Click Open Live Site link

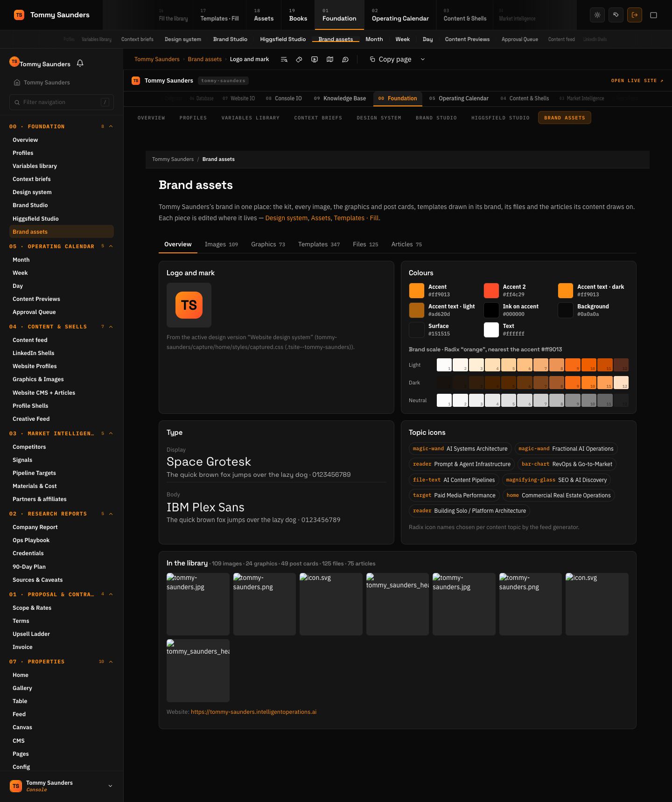(637, 81)
